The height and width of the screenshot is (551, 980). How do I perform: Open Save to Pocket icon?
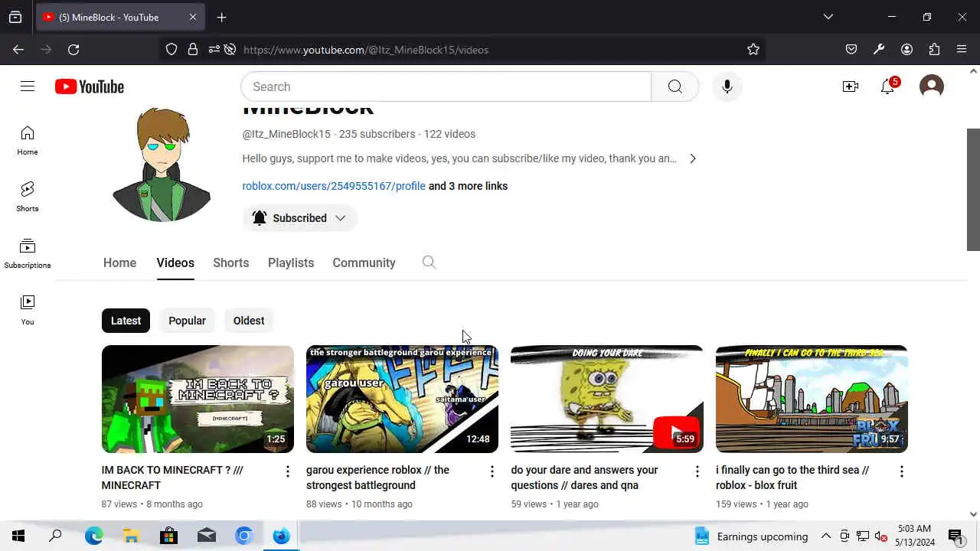coord(851,49)
